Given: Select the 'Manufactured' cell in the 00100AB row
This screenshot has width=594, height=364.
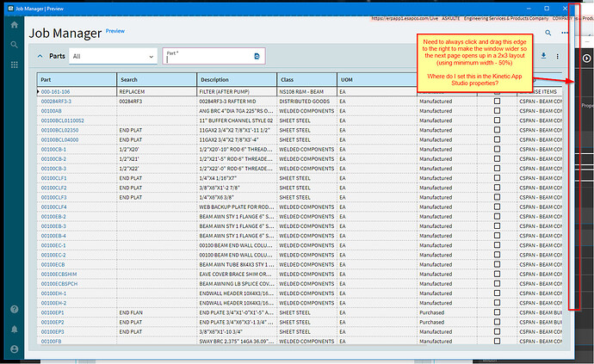Looking at the screenshot, I should tap(447, 111).
